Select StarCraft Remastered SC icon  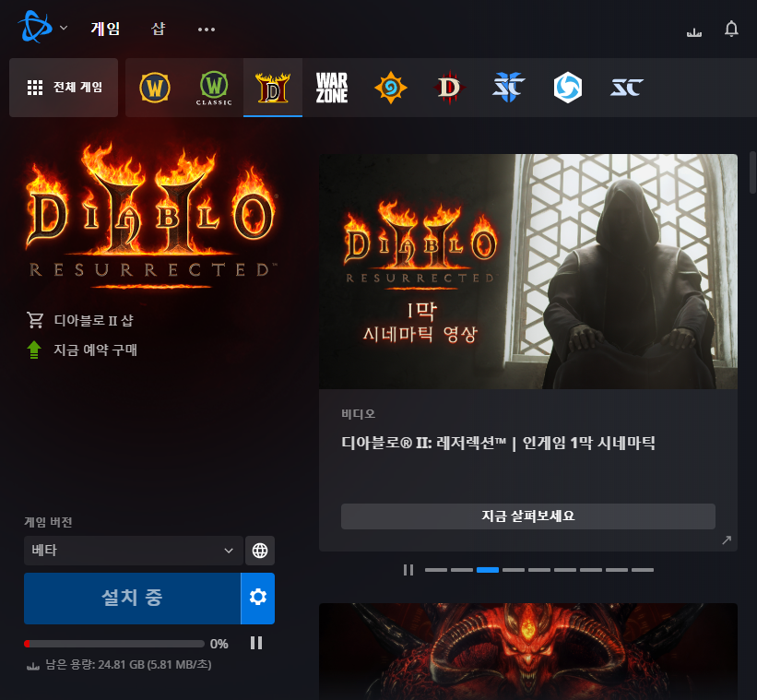(x=626, y=88)
